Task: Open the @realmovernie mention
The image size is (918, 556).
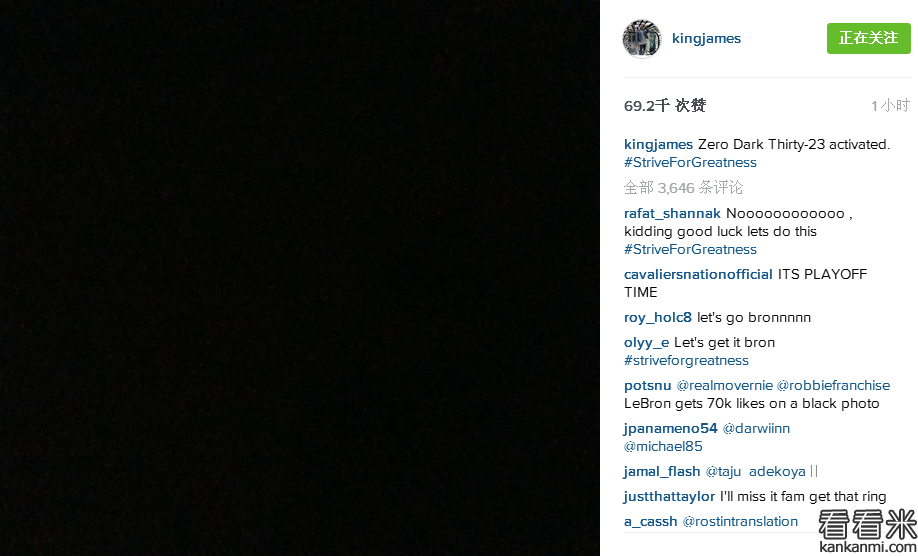Action: tap(725, 386)
